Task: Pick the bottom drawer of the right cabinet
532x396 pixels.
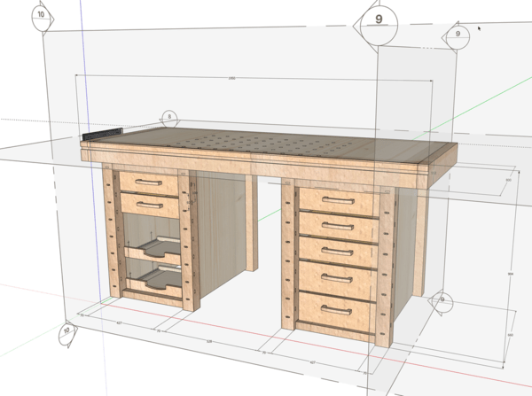Action: [337, 310]
